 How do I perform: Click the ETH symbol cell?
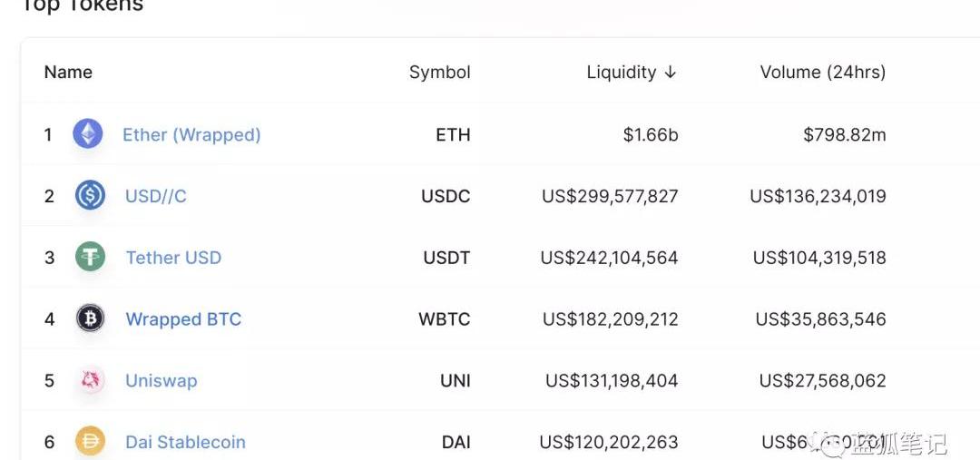453,135
